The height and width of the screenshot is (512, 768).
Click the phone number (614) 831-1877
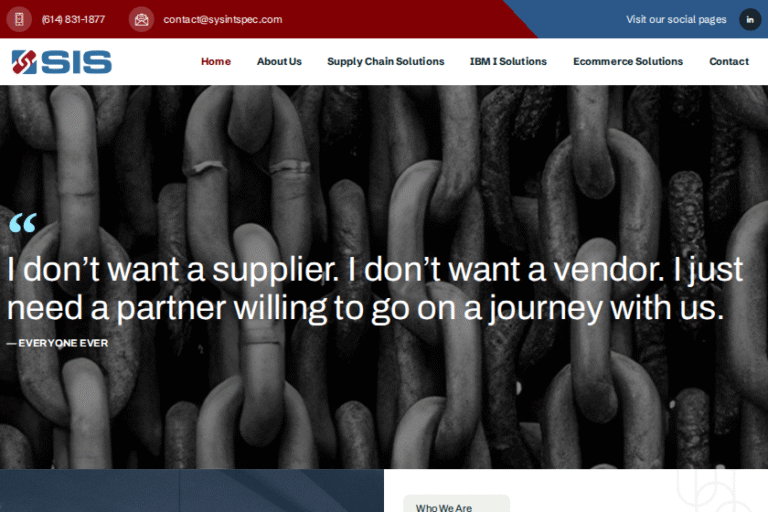coord(73,20)
